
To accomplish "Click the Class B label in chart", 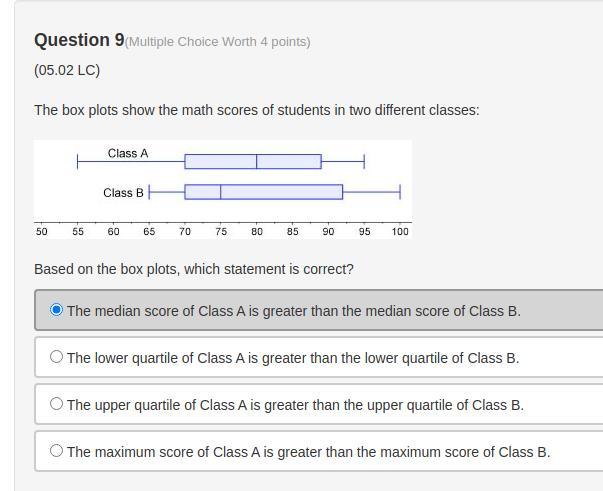I will [123, 193].
